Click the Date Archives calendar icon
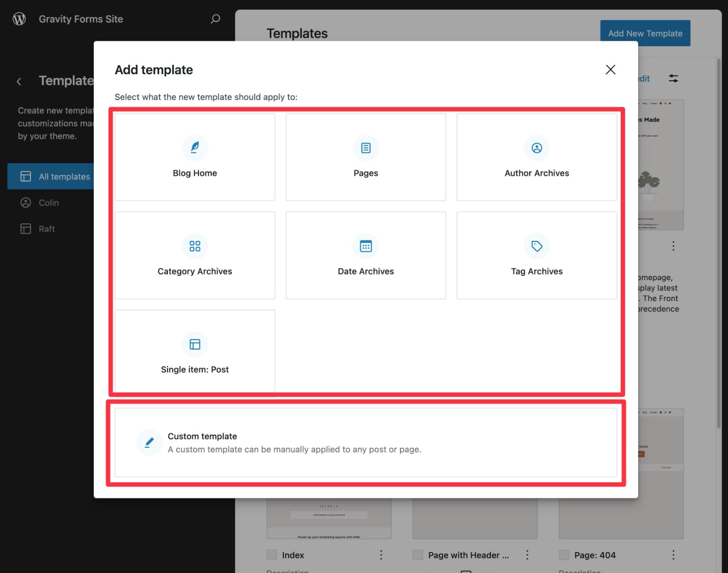 [365, 246]
